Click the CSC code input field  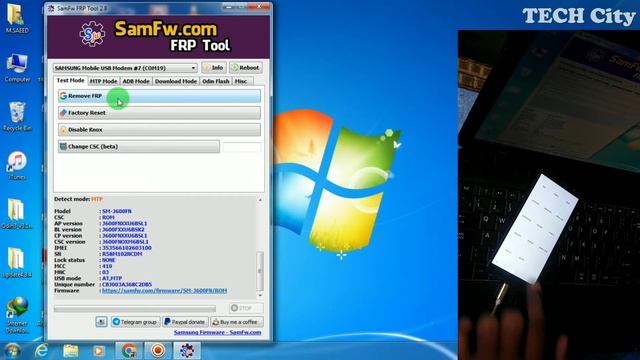[242, 147]
